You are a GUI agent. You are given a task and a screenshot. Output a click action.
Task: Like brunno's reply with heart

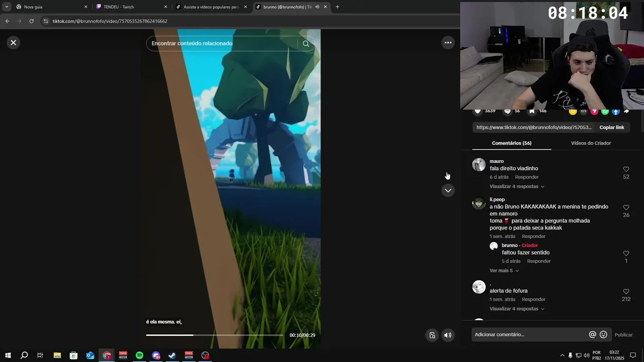[626, 253]
